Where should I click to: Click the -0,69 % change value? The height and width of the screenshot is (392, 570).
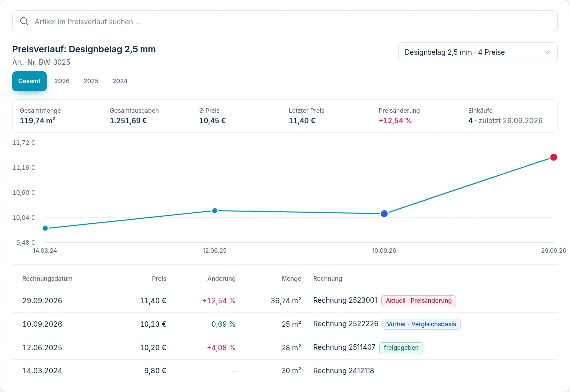tap(221, 324)
